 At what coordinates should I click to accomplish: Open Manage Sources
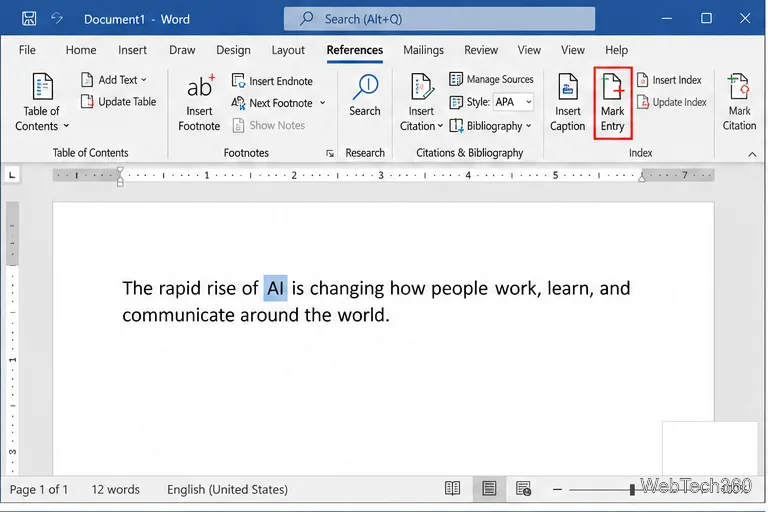click(x=491, y=79)
